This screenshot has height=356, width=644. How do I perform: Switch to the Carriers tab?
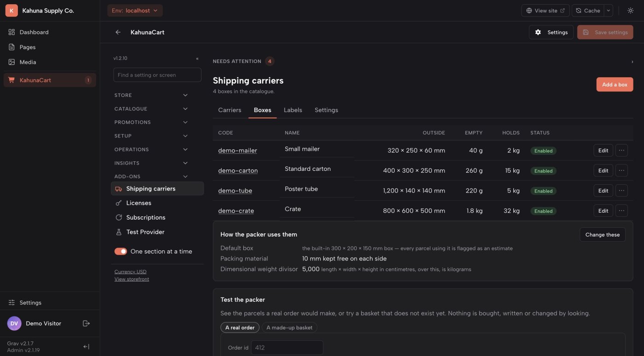(230, 110)
